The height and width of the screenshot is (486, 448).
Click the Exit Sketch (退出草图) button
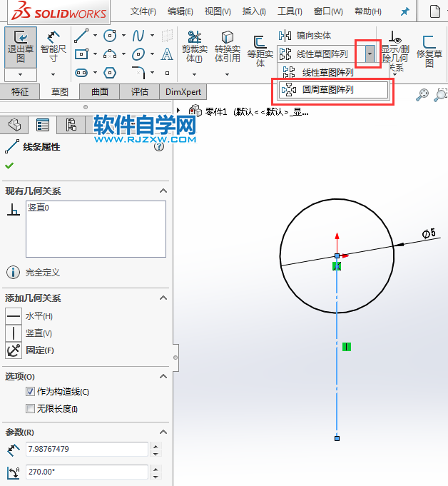click(21, 47)
